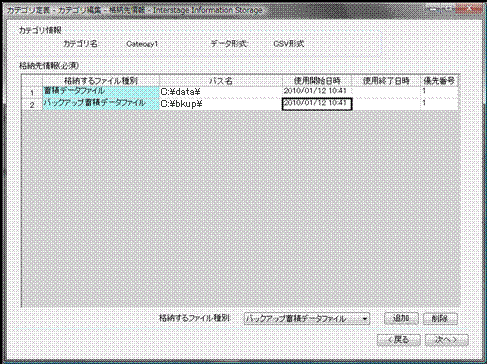Select row 2 start date cell with focus border
Screen dimensions: 487x364
[x=317, y=104]
